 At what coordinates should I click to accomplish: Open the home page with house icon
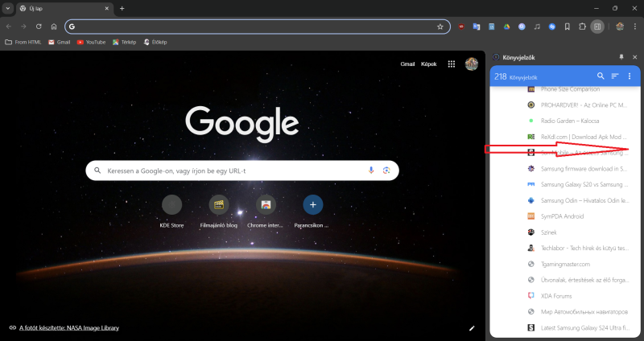[54, 27]
